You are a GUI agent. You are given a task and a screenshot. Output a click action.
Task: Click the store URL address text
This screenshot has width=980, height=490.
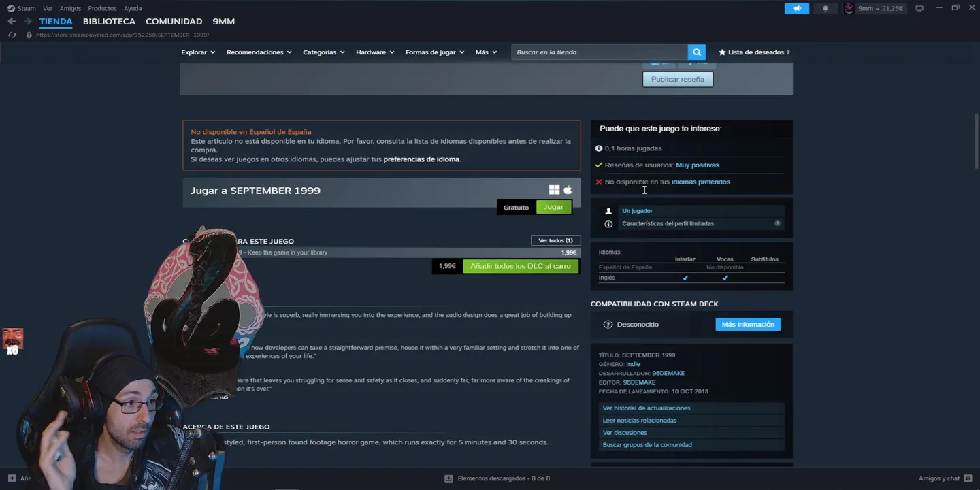tap(122, 35)
